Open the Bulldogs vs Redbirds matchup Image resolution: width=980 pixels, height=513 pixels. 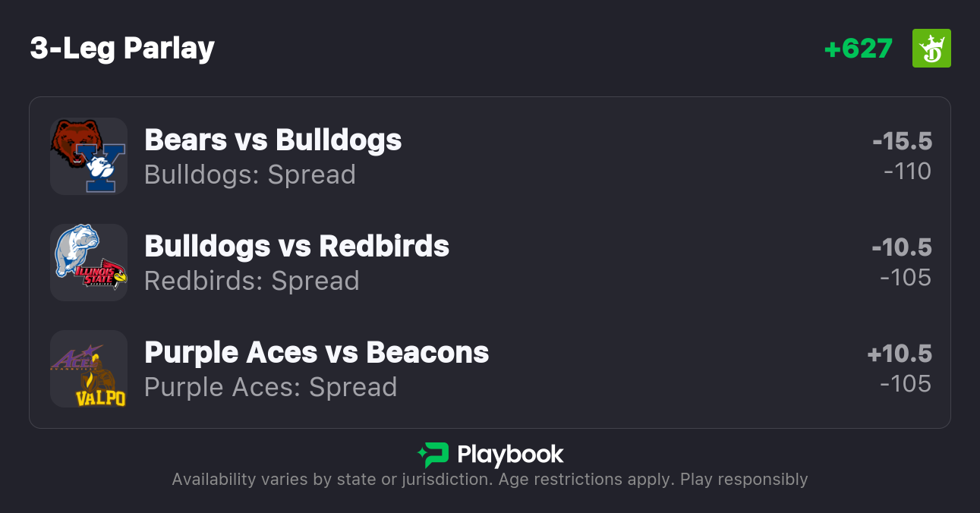(x=297, y=247)
